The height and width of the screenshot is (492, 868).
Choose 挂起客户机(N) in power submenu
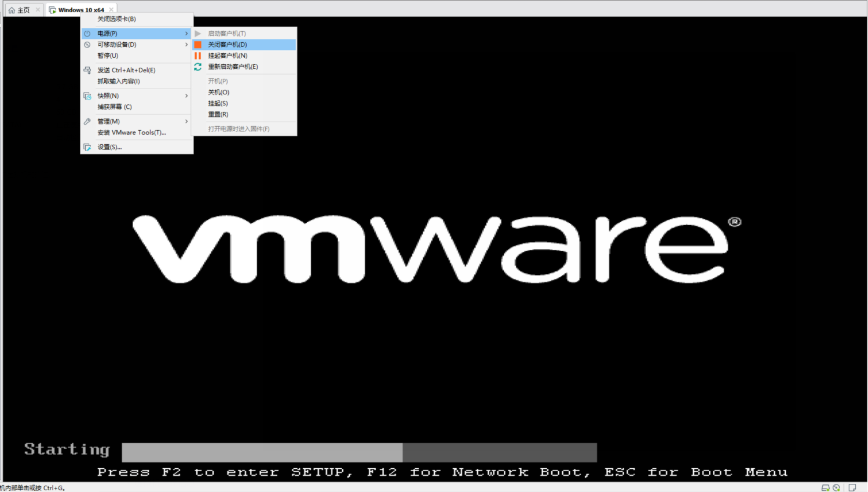coord(244,56)
